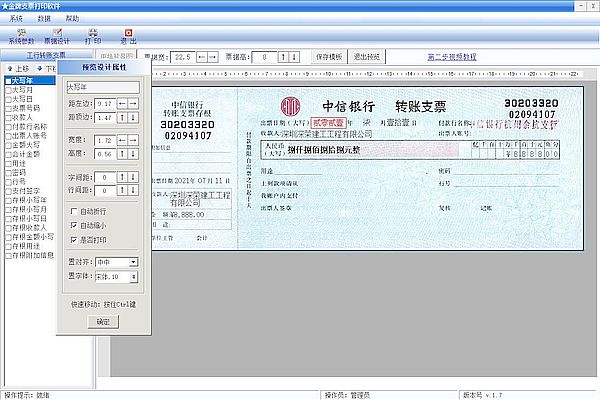Click the CITIC bank logo on the cheque
Viewport: 600px width, 400px height.
290,106
